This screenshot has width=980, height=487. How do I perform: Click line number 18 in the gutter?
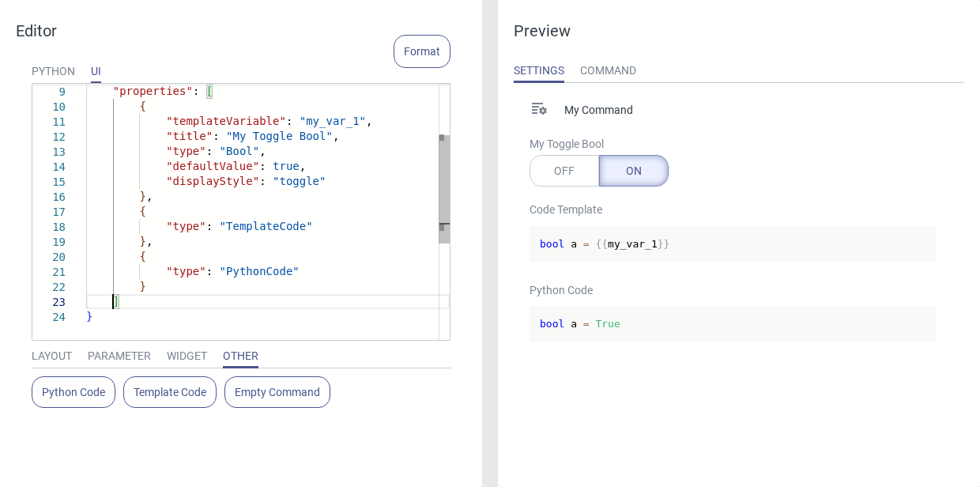[59, 227]
